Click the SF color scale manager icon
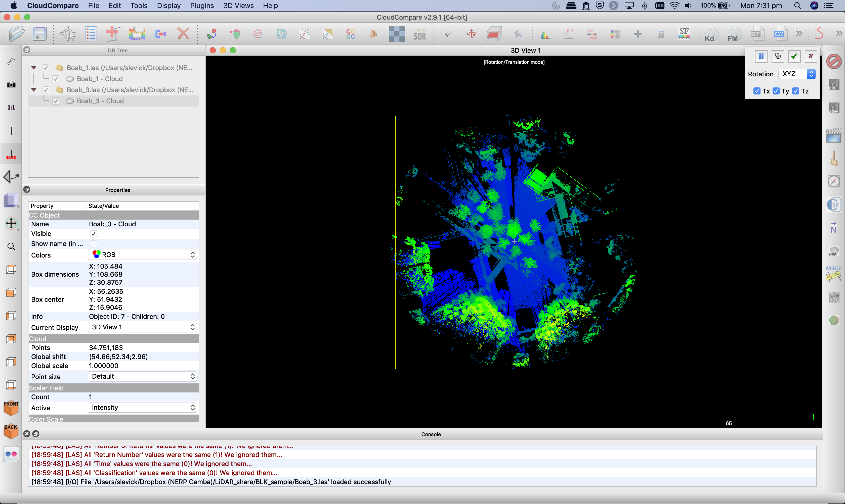 click(684, 34)
